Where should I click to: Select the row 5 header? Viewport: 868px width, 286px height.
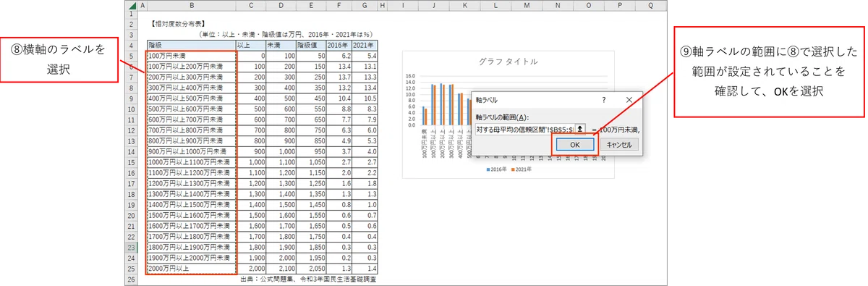point(130,55)
